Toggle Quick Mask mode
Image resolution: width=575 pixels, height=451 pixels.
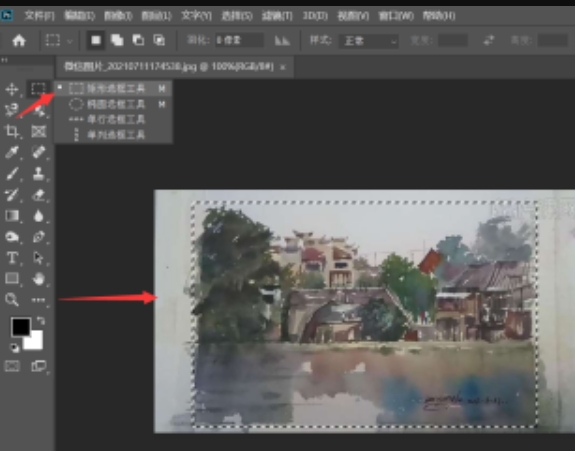tap(12, 366)
